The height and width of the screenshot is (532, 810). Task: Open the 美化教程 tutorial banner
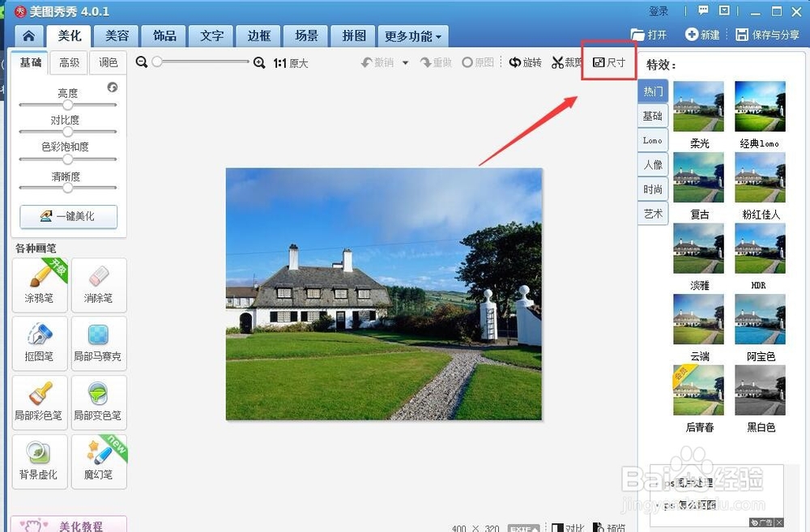coord(69,524)
